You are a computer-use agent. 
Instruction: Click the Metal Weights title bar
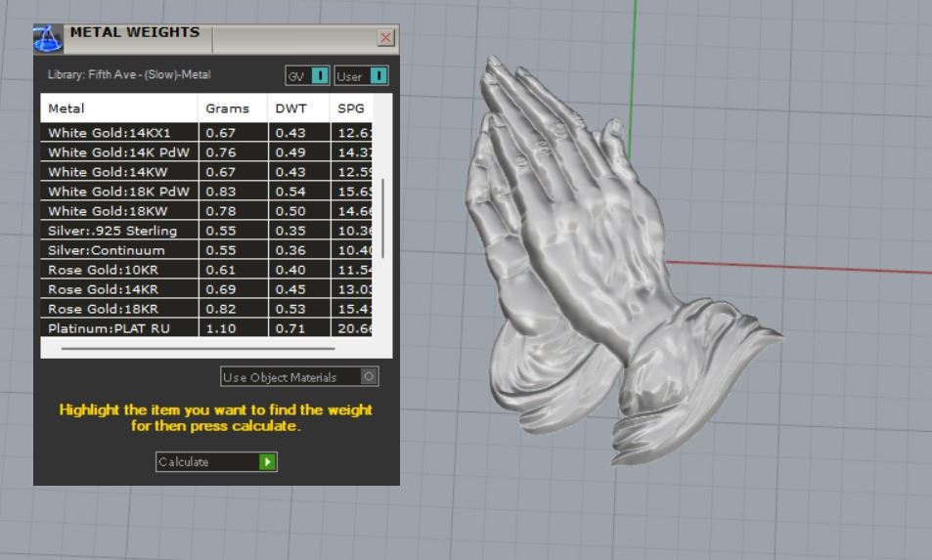click(x=216, y=39)
